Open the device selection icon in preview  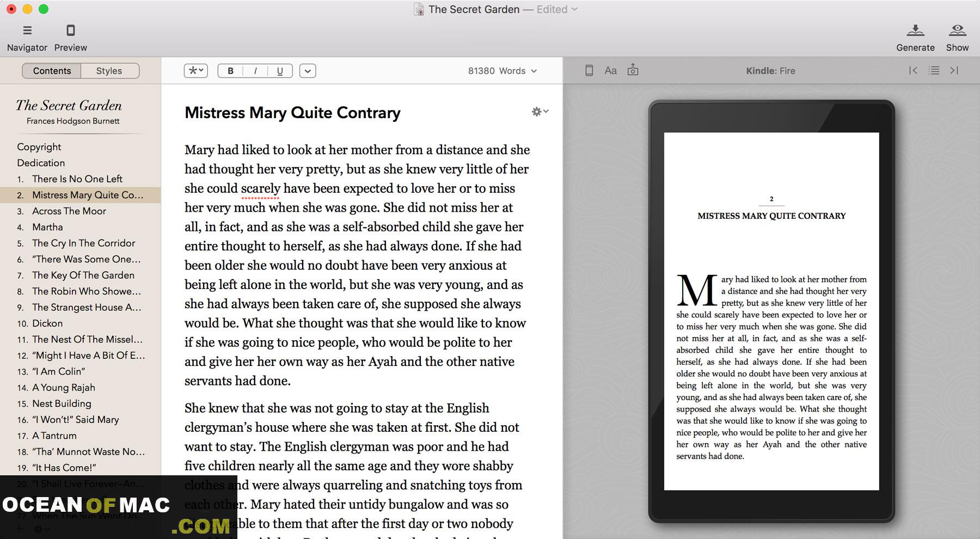click(589, 70)
